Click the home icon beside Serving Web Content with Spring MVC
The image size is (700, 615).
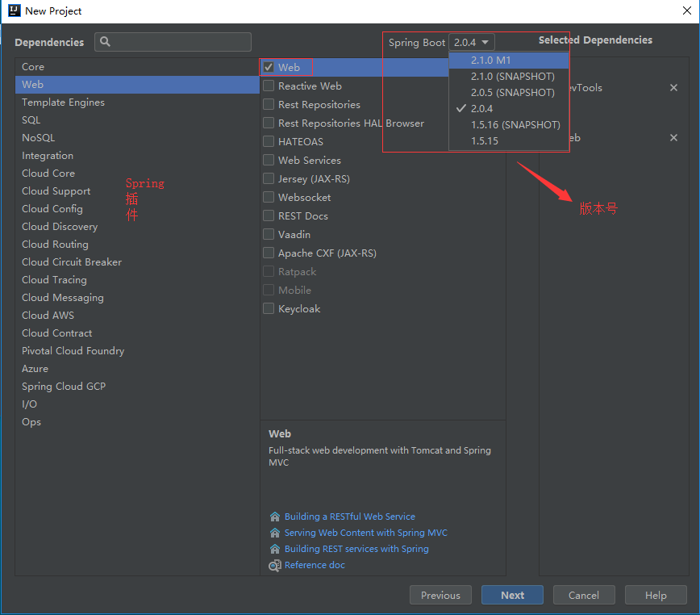(x=273, y=533)
